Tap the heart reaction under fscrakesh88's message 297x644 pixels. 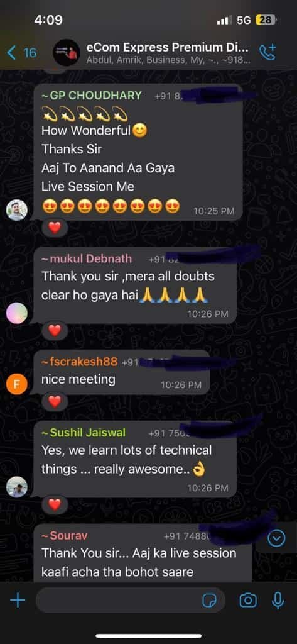coord(55,401)
